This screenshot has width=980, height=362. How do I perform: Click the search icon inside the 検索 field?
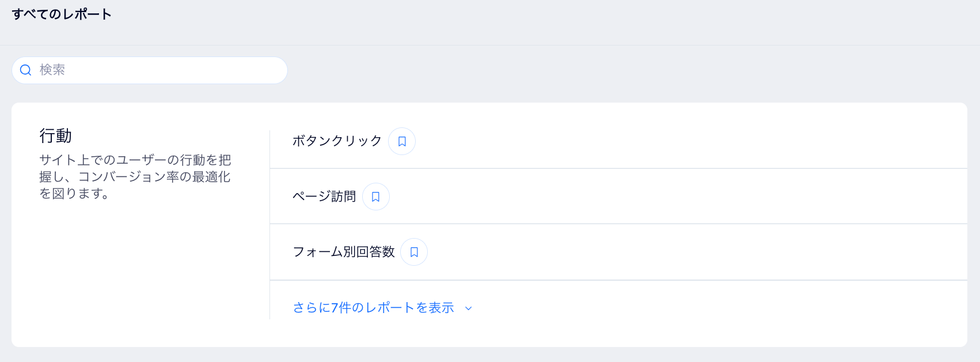click(x=25, y=70)
